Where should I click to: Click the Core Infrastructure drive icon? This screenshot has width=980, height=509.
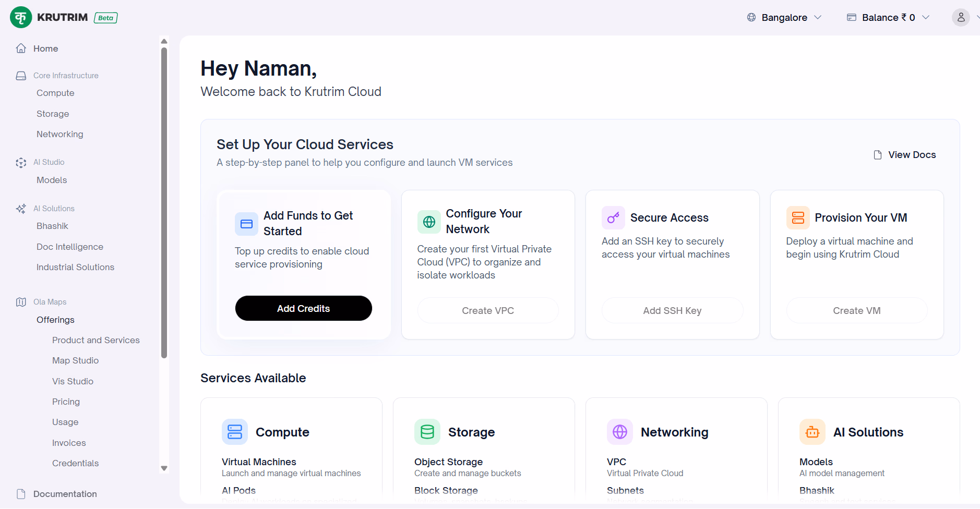point(21,76)
